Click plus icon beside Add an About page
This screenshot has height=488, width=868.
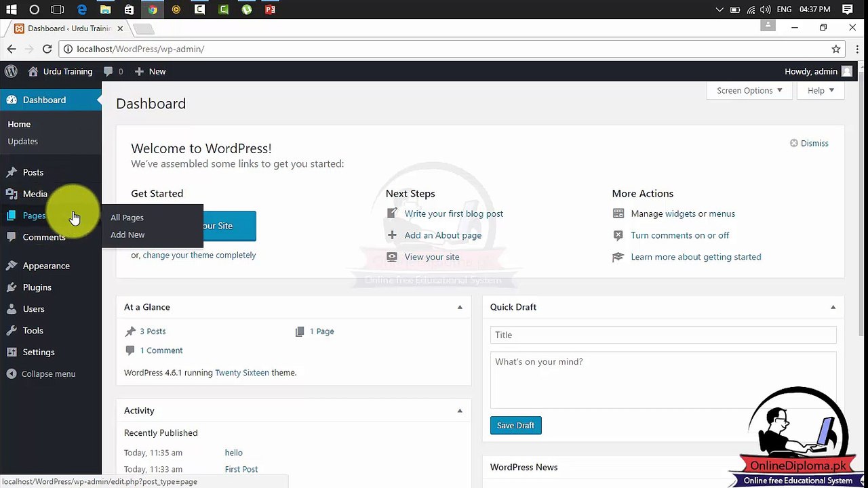click(392, 235)
